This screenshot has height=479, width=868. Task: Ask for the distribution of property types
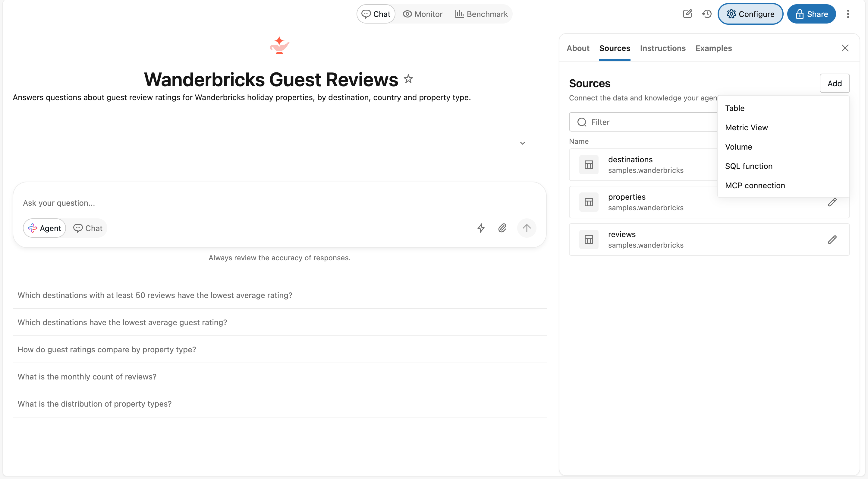tap(279, 404)
